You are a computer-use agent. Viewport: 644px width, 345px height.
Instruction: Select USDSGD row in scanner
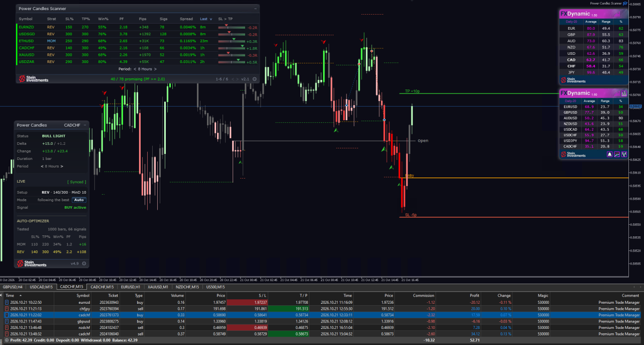(138, 34)
